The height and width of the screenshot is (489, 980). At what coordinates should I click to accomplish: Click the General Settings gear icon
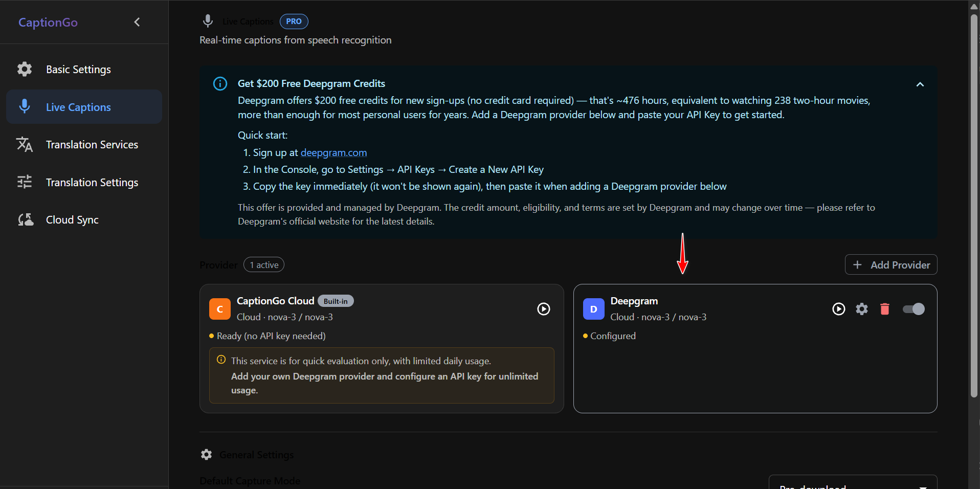point(206,454)
